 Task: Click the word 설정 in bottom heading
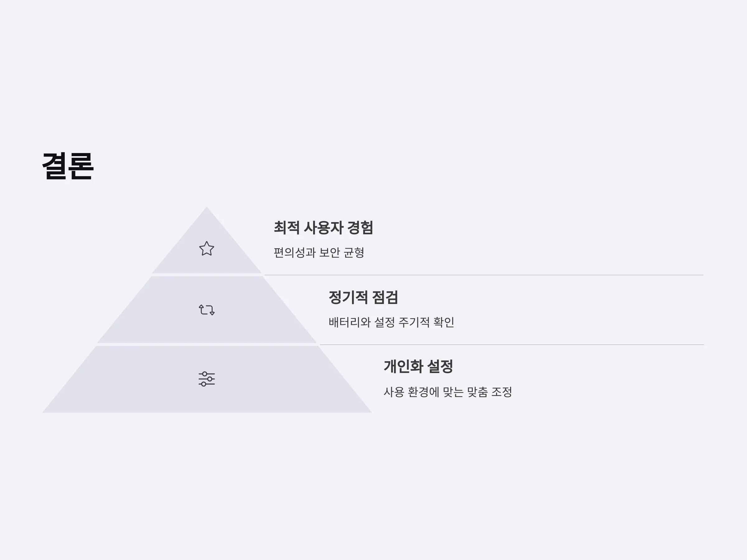click(440, 366)
